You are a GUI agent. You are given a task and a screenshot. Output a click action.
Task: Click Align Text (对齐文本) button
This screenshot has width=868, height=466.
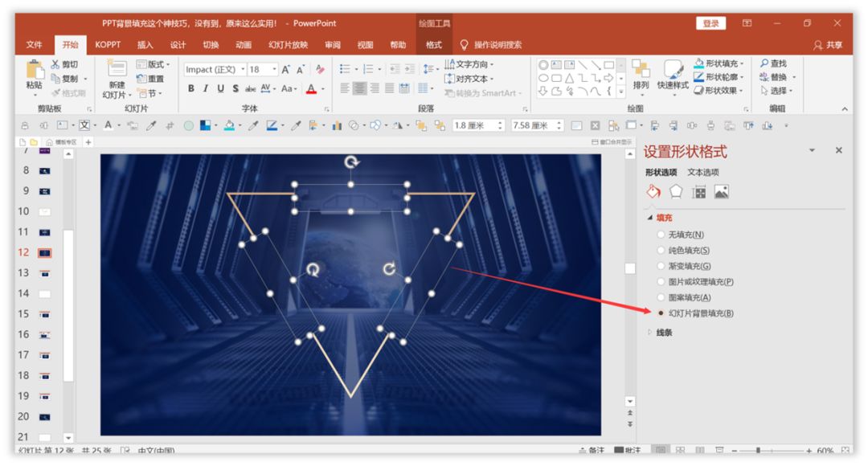click(x=469, y=79)
